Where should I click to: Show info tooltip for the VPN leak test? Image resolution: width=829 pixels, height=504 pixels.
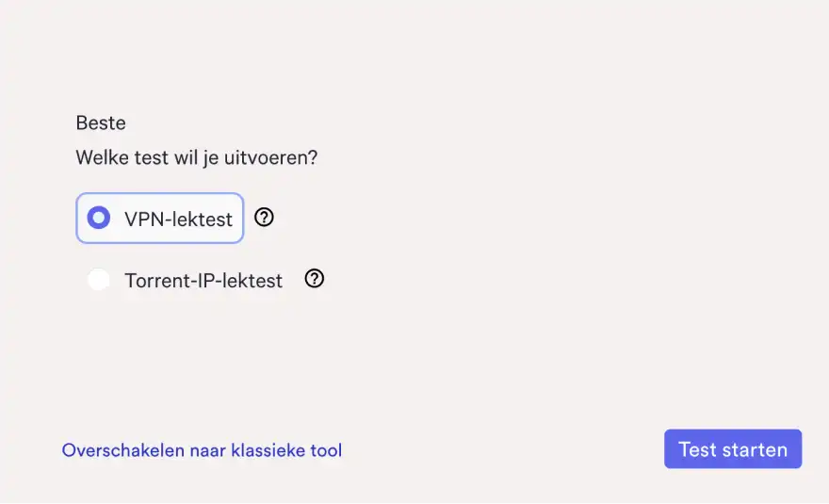265,218
